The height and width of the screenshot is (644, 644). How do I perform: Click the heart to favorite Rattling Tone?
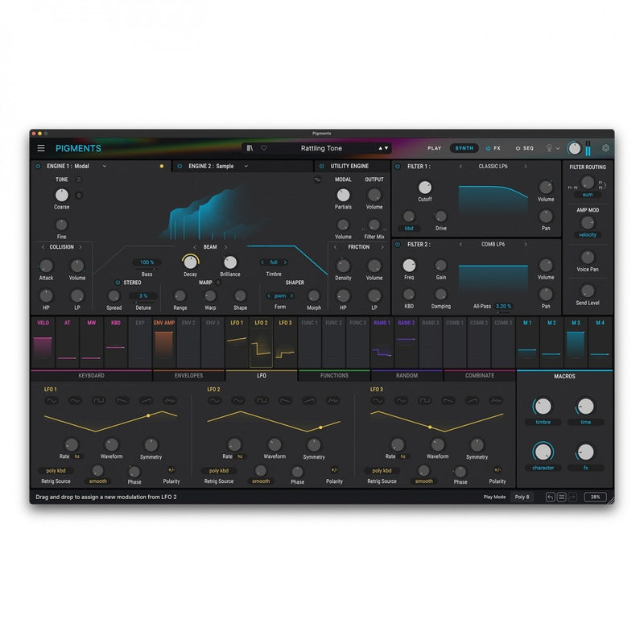262,149
